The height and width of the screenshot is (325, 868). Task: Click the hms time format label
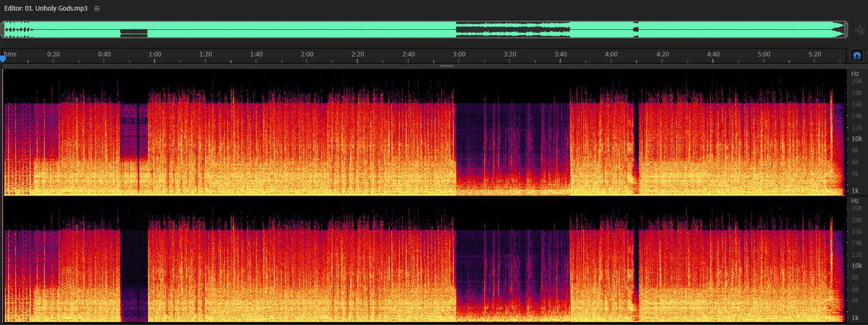(x=10, y=54)
